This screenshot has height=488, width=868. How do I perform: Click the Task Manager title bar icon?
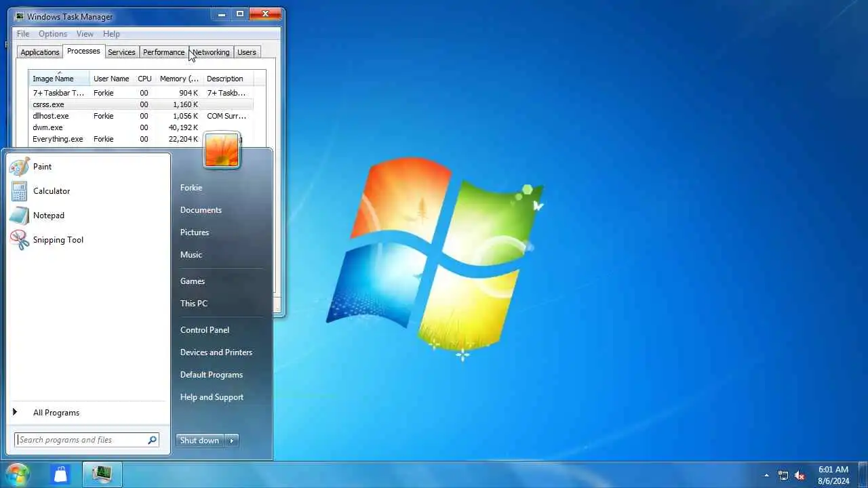tap(19, 16)
